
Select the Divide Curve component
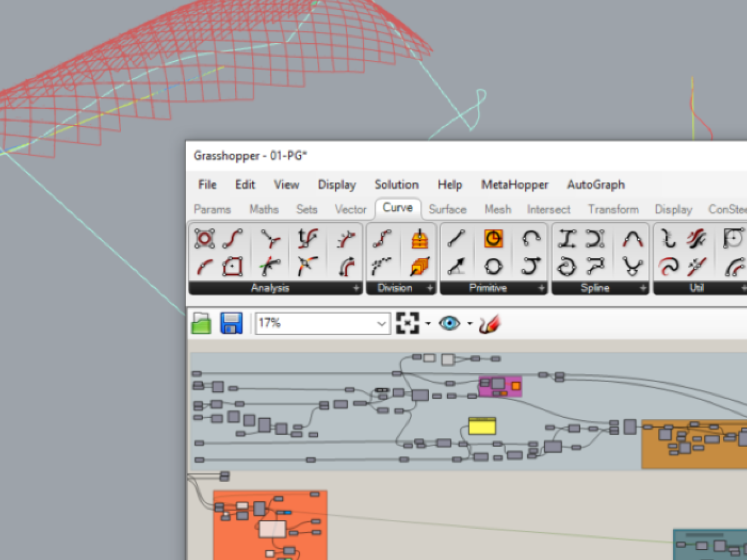click(x=382, y=238)
